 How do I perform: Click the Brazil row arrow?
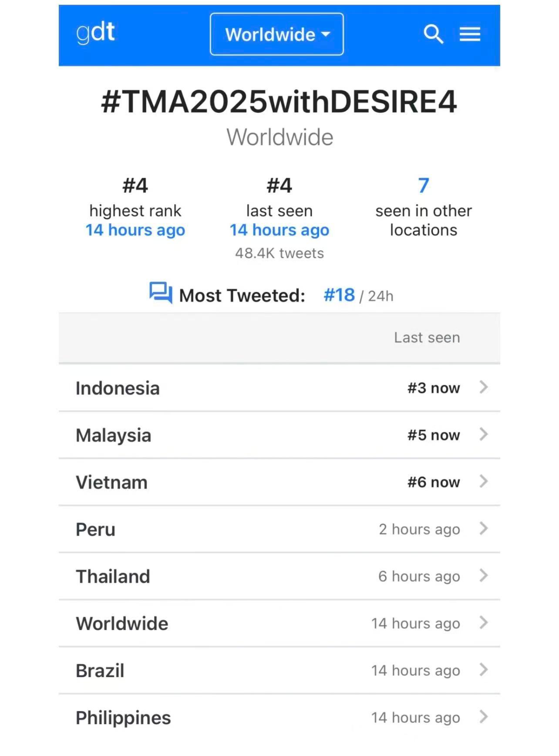click(x=483, y=669)
